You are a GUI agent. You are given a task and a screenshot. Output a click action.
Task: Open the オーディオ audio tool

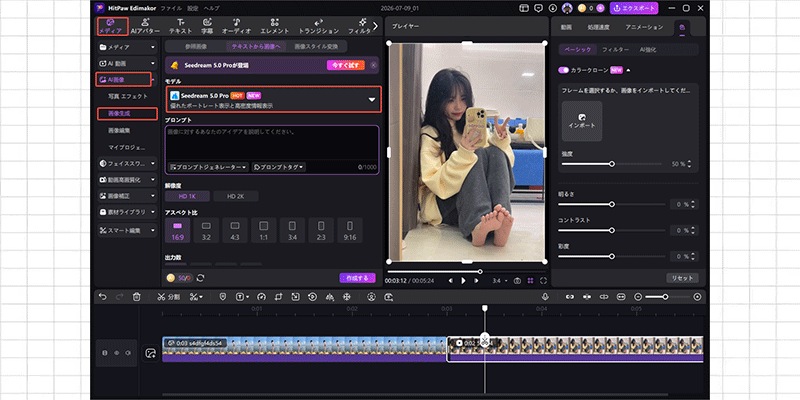[236, 26]
